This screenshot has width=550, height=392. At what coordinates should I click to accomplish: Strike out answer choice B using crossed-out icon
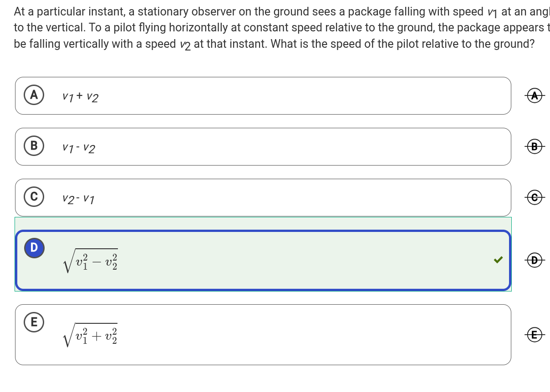(535, 146)
